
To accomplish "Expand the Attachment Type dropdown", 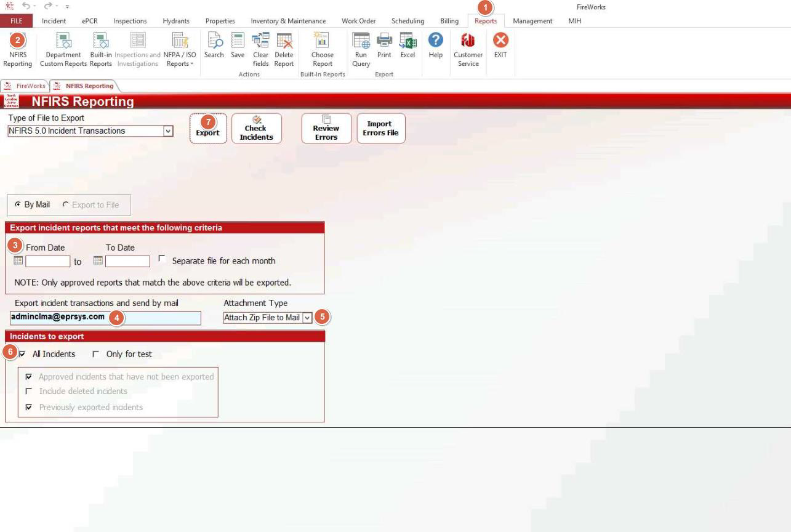I will (307, 318).
